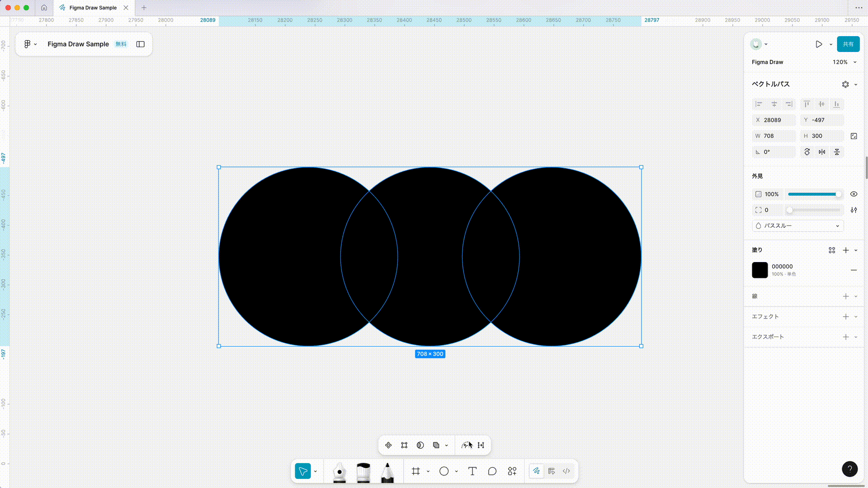Screen dimensions: 868x488
Task: Toggle the sidebar panel icon
Action: (x=141, y=44)
